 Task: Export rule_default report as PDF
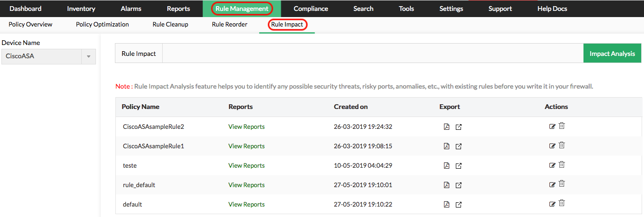pyautogui.click(x=446, y=185)
